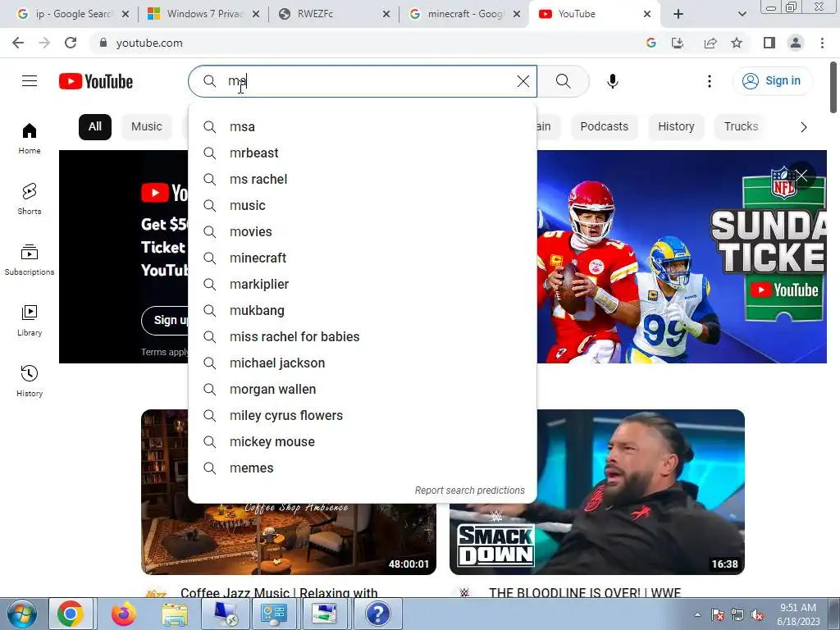Open History in the left sidebar

[x=30, y=381]
